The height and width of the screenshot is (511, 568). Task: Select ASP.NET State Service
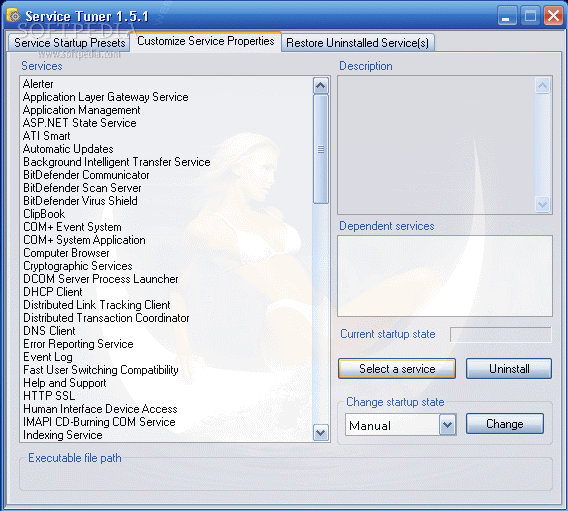coord(79,123)
